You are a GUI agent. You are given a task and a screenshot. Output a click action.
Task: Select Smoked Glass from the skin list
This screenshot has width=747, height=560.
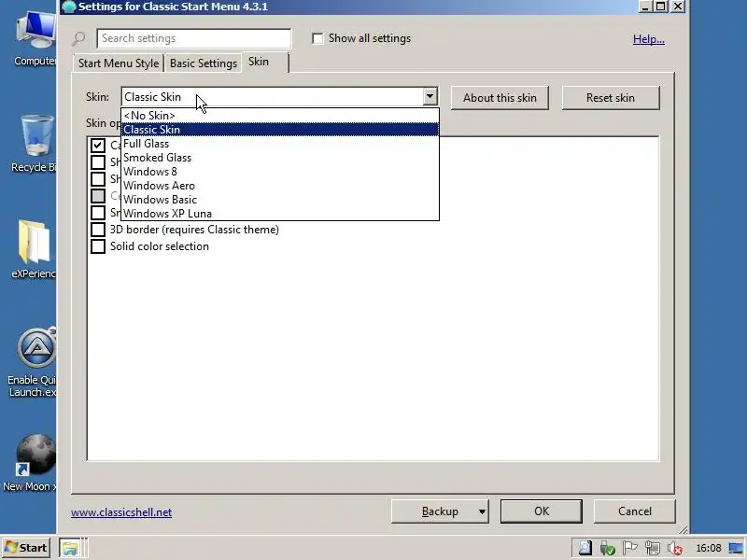pos(280,158)
